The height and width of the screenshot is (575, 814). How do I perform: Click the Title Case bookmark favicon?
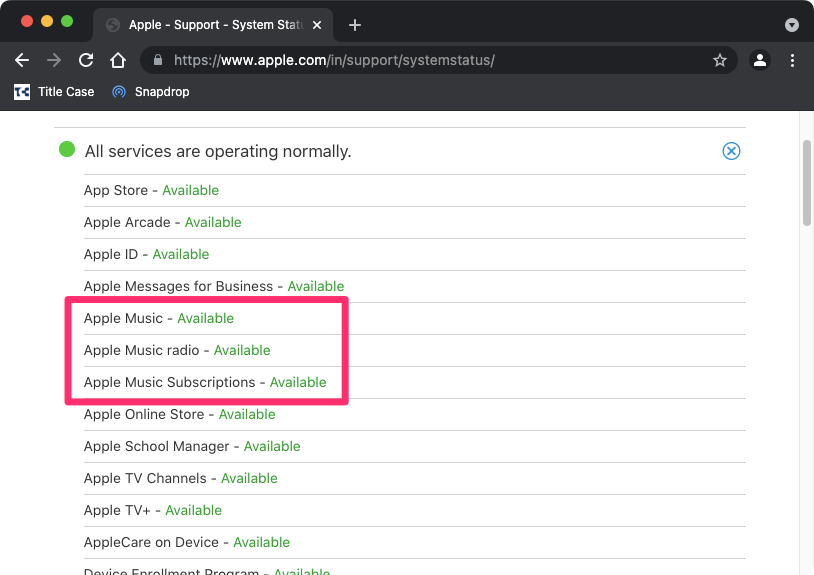pyautogui.click(x=22, y=92)
